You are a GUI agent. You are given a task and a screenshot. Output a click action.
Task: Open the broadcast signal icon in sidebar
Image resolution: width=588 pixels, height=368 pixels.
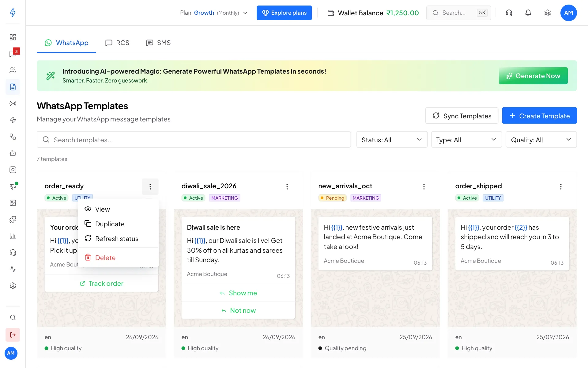point(13,103)
